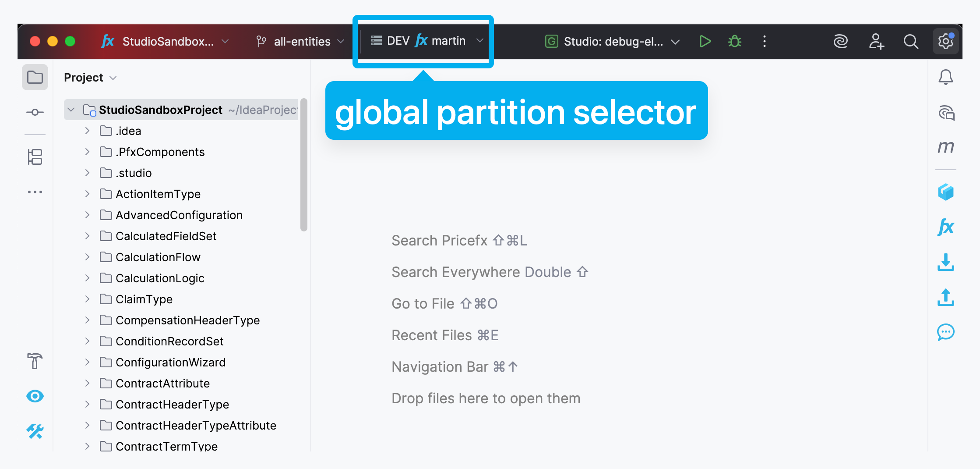Click the blue upload arrow icon
The image size is (980, 469).
945,297
